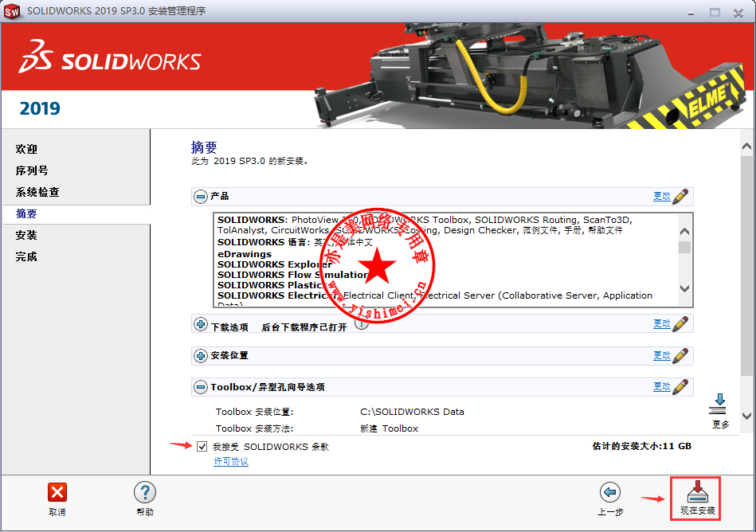This screenshot has width=756, height=532.
Task: Click 更改 link for 安装位置
Action: tap(661, 355)
